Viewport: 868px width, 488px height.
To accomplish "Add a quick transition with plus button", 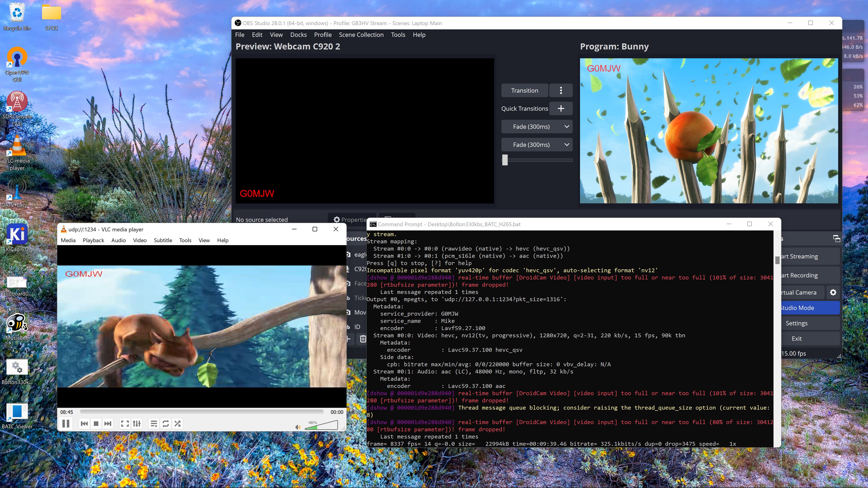I will [561, 108].
